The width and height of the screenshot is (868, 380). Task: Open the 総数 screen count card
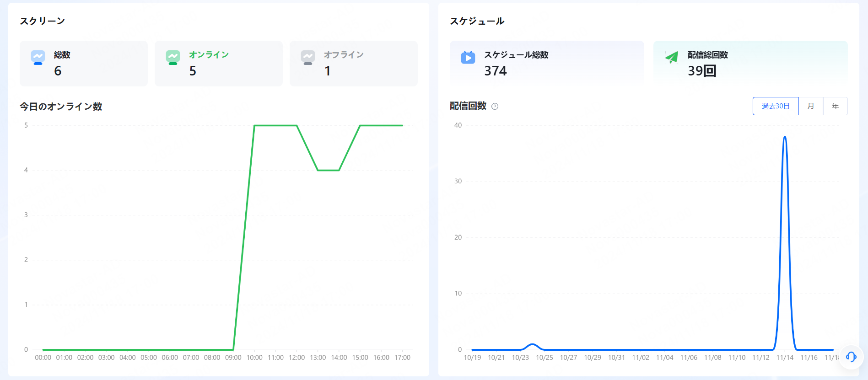point(84,64)
